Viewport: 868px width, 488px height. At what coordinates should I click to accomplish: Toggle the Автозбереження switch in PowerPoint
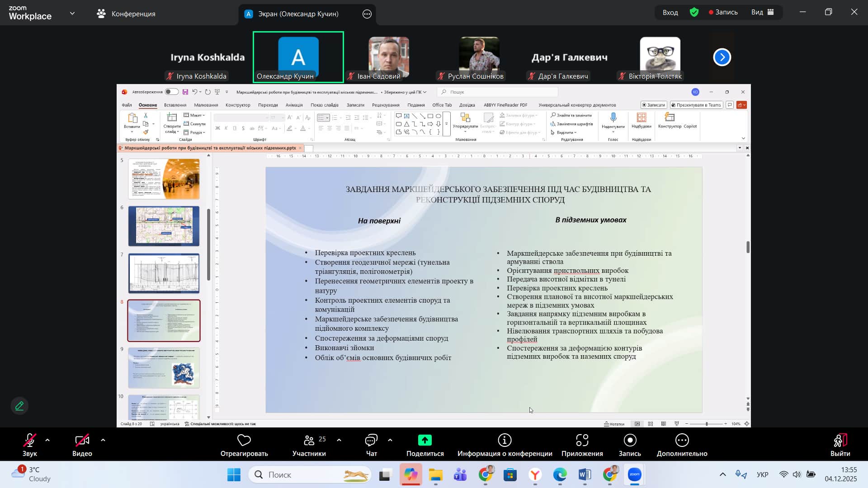click(x=171, y=92)
